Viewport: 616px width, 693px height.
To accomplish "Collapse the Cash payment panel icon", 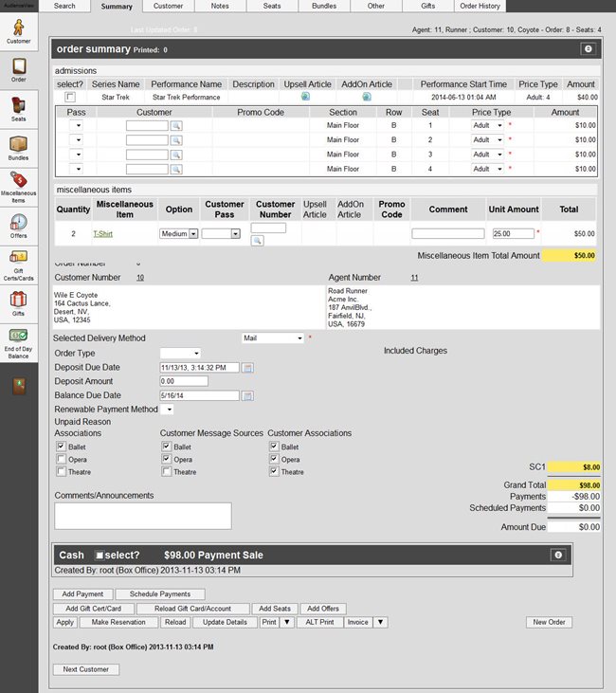I will tap(558, 556).
